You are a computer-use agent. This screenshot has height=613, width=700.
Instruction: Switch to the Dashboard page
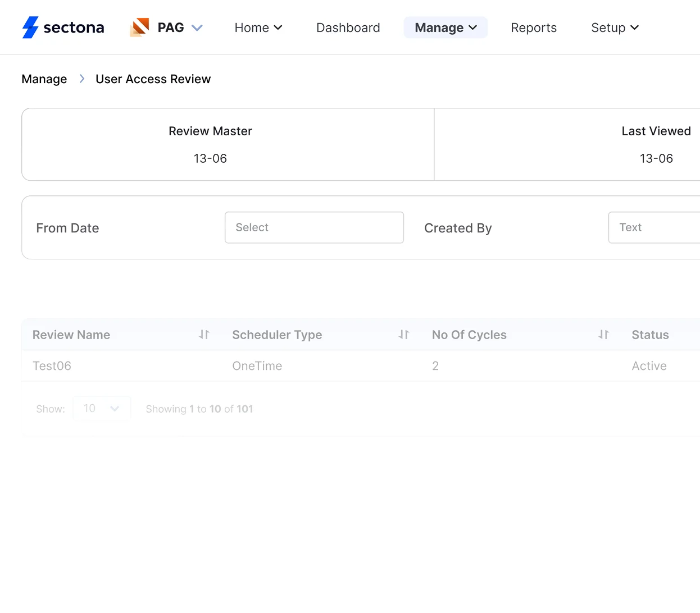348,28
